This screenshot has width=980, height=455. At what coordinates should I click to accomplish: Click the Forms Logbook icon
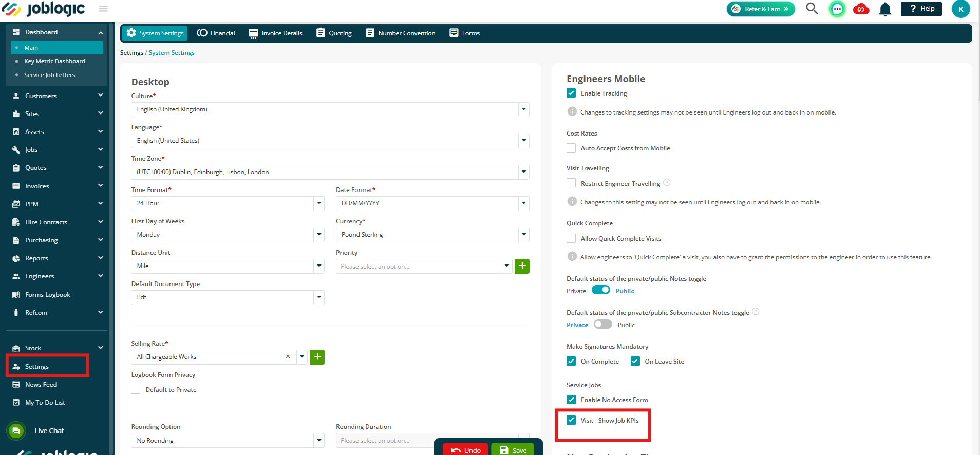16,295
